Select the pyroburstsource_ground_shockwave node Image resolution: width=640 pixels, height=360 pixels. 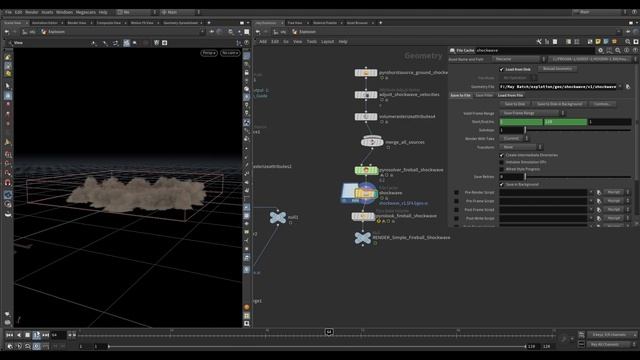click(366, 73)
